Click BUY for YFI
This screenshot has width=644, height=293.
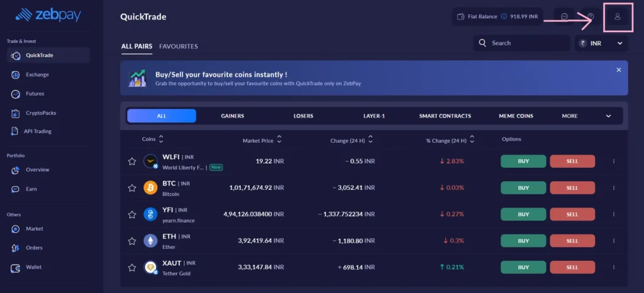coord(523,214)
